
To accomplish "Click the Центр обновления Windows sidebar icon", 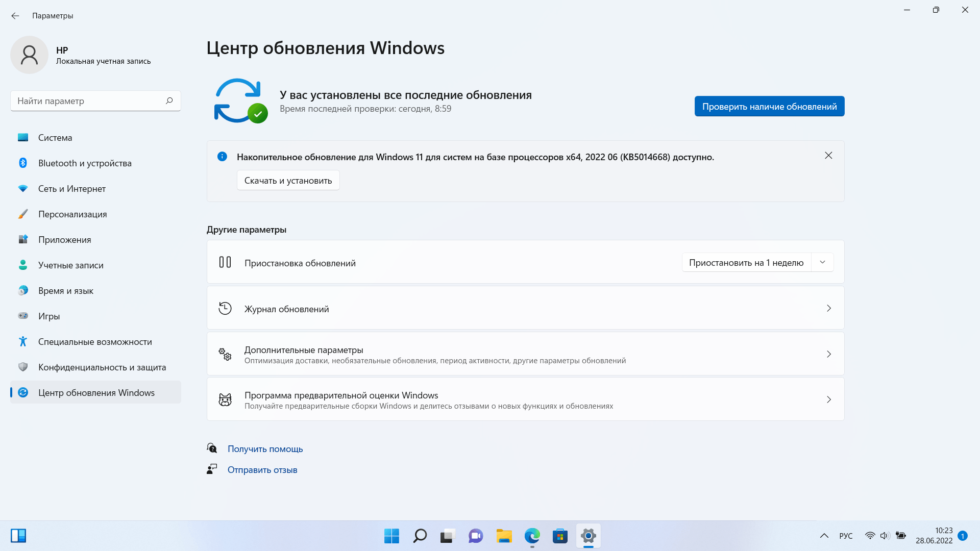I will coord(23,392).
